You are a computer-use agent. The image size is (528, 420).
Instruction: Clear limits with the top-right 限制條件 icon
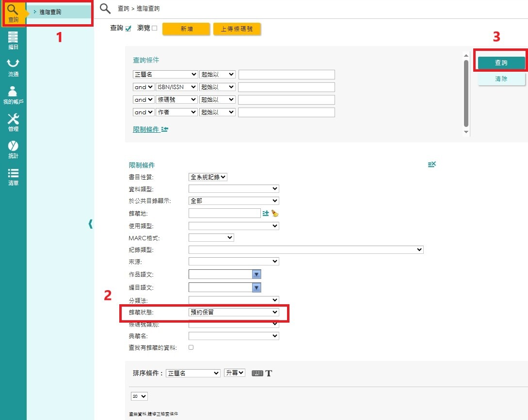tap(432, 165)
